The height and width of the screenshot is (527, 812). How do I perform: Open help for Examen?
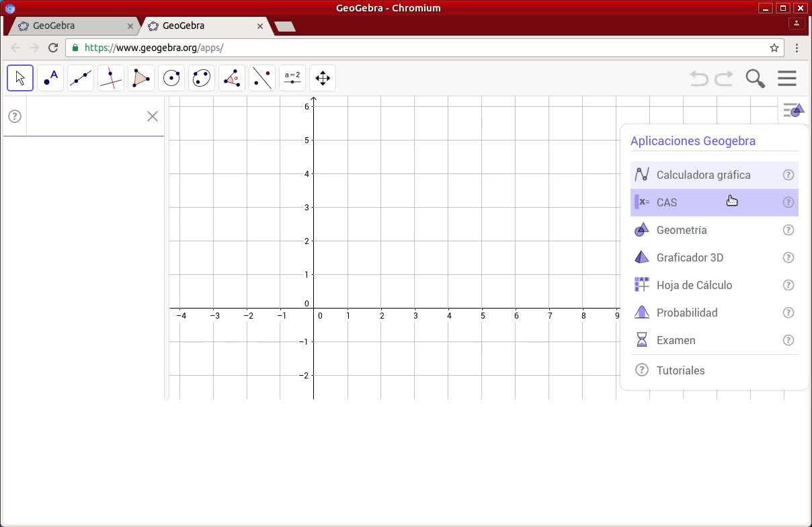tap(788, 340)
